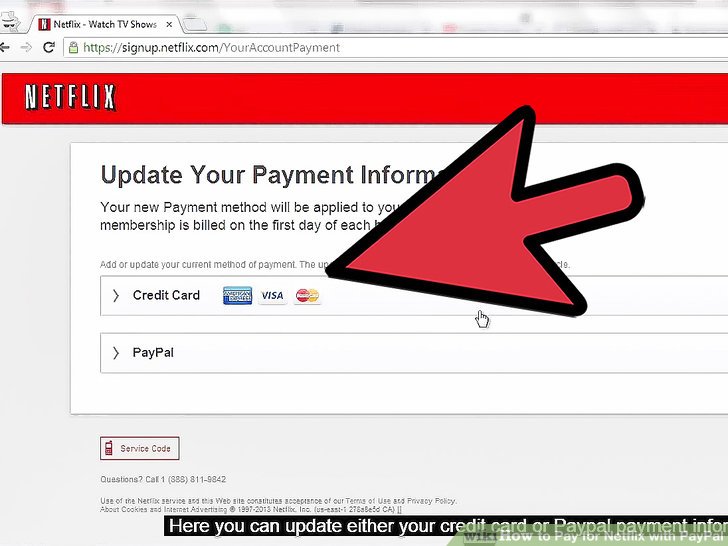Close the Netflix browser tab
Image resolution: width=728 pixels, height=546 pixels.
pos(169,24)
